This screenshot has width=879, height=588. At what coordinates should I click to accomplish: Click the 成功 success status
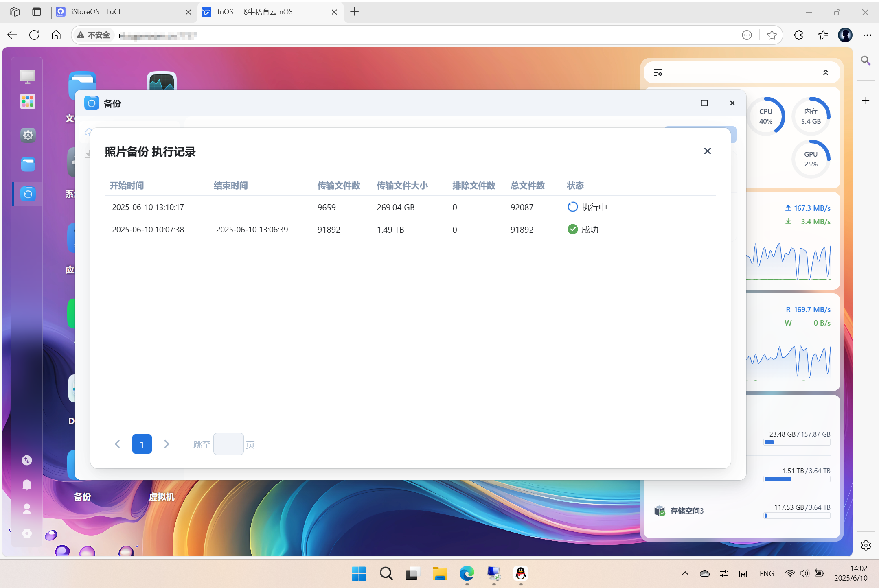[x=583, y=230]
